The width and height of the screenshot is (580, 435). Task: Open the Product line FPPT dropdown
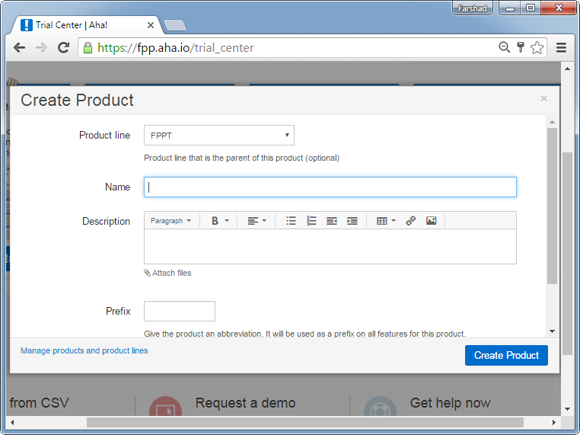tap(219, 135)
